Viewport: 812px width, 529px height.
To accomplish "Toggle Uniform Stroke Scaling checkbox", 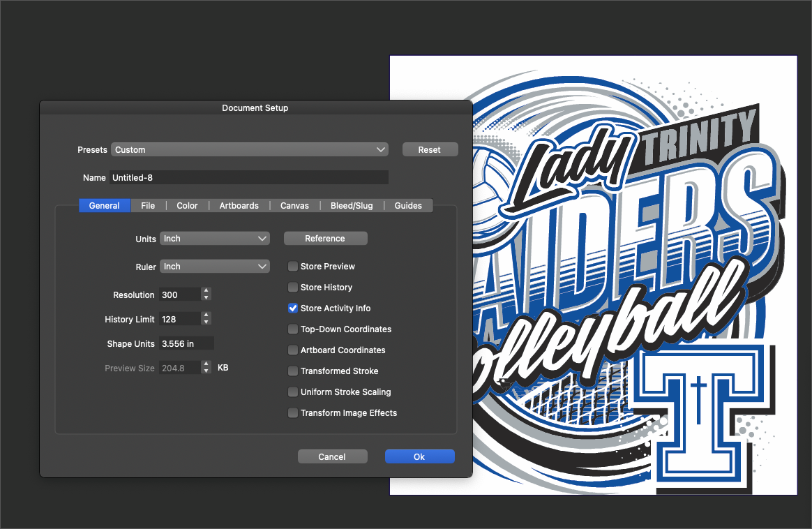I will 293,392.
